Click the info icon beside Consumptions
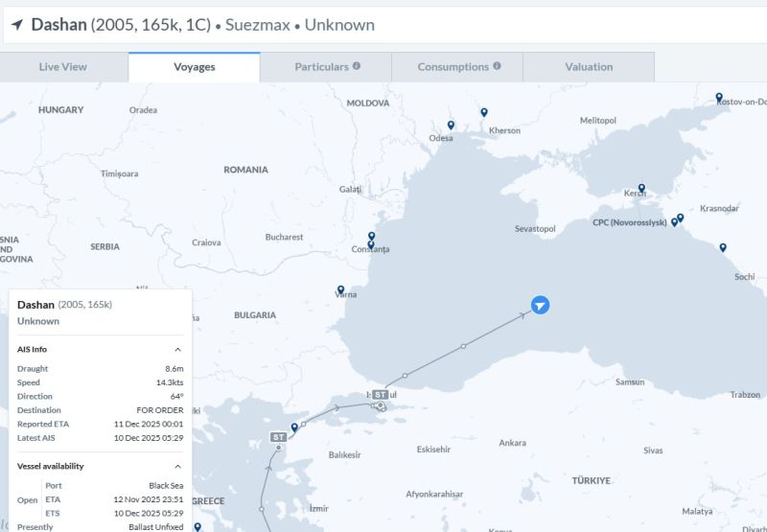This screenshot has width=767, height=532. [x=497, y=66]
